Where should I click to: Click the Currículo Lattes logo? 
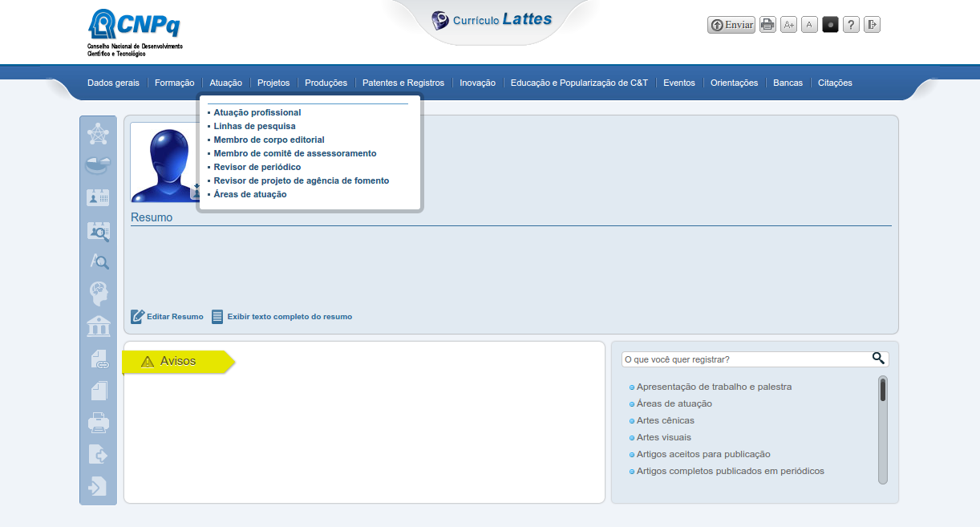(492, 19)
